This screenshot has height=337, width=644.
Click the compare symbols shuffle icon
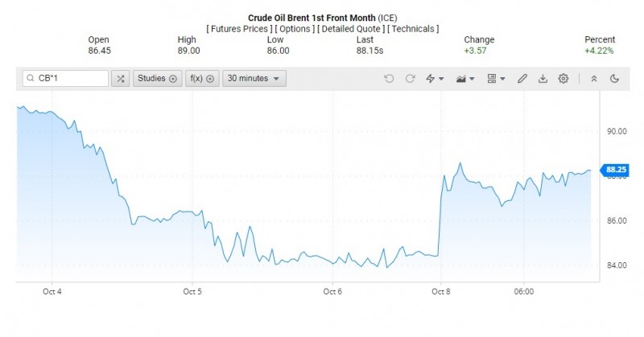[120, 78]
